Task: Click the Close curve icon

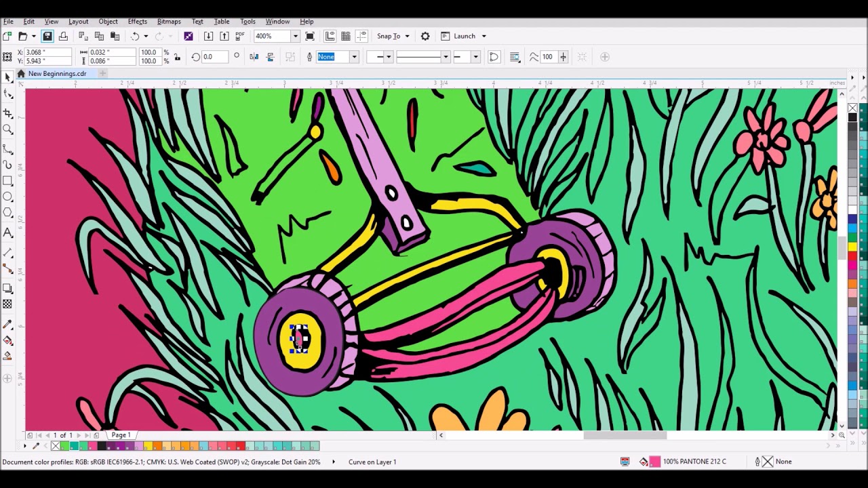Action: (494, 57)
